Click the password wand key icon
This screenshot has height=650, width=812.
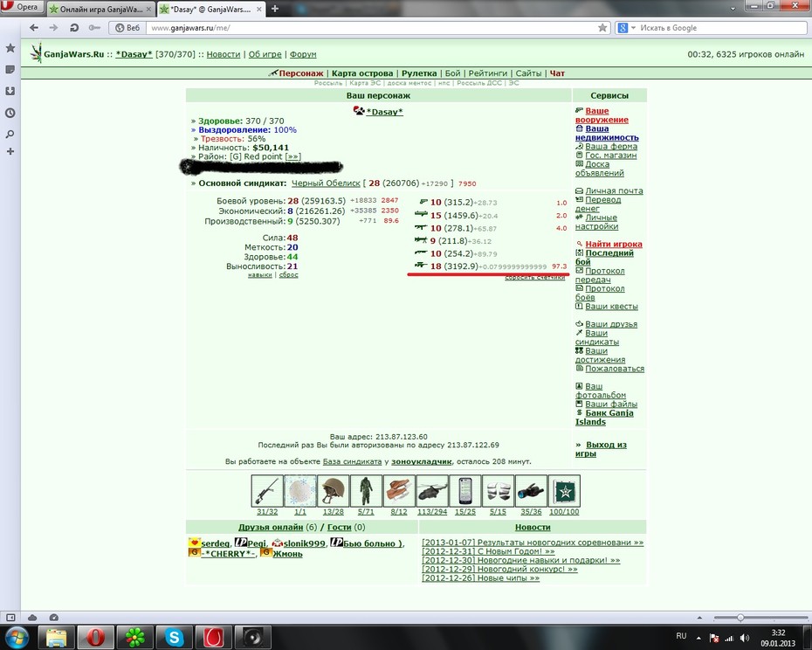[94, 28]
